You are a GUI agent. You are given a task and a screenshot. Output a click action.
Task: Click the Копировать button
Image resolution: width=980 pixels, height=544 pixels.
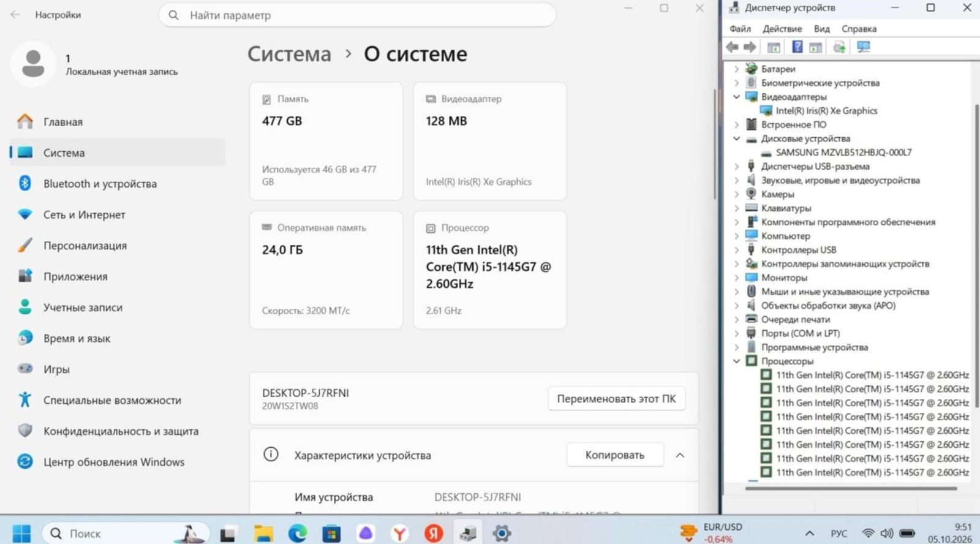[x=615, y=455]
